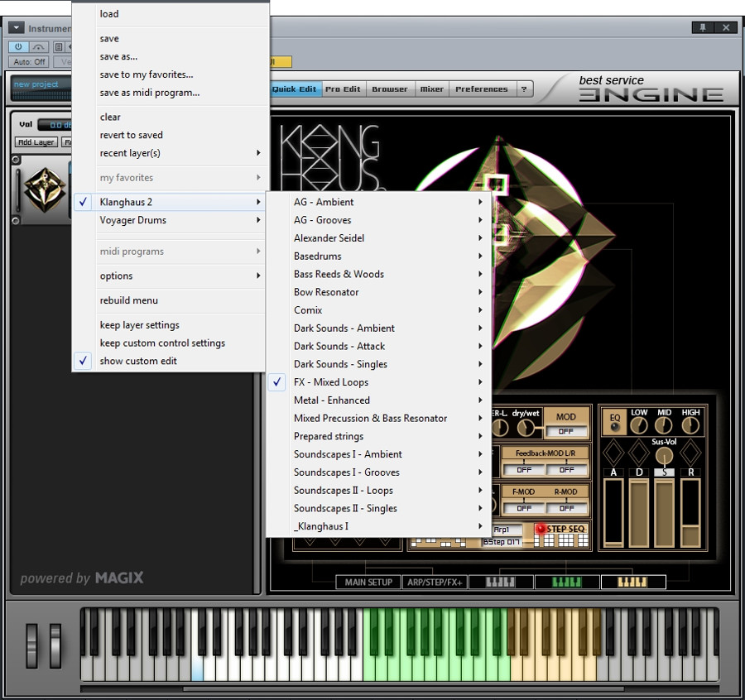Adjust the MID EQ knob
The height and width of the screenshot is (700, 745).
pos(664,425)
